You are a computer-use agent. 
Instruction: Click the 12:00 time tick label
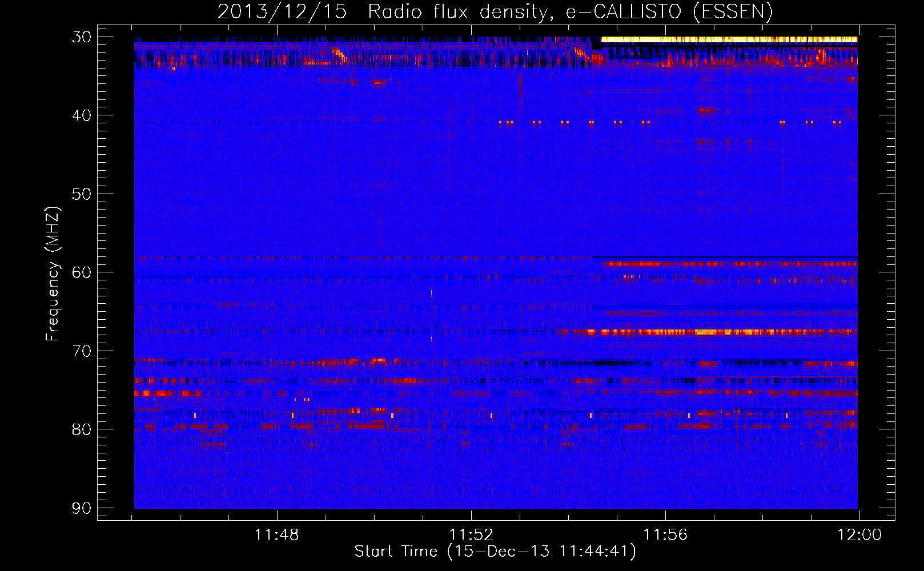coord(859,535)
